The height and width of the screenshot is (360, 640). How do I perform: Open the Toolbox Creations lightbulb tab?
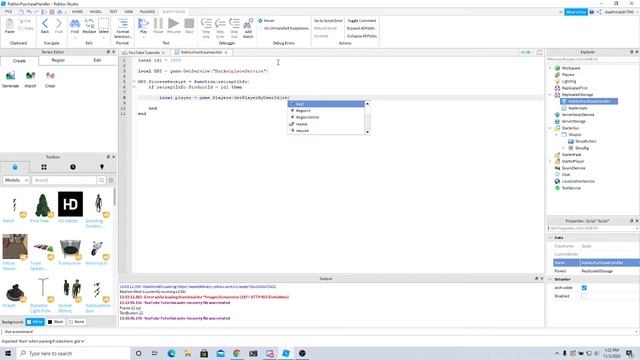click(x=102, y=167)
